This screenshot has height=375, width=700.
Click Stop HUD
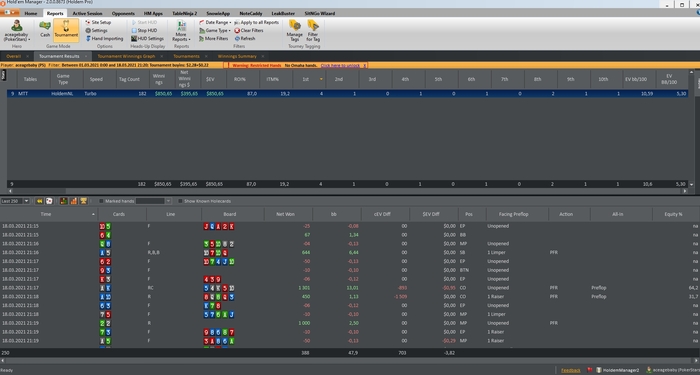pyautogui.click(x=144, y=30)
